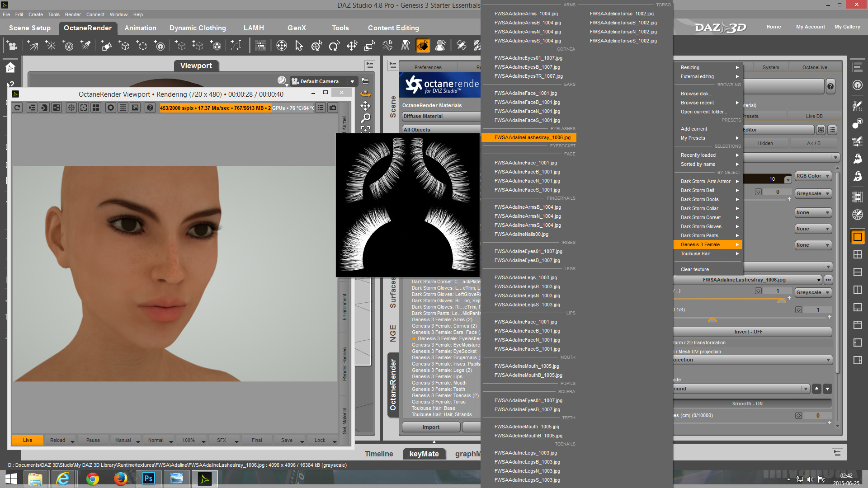
Task: Select the Universal manipulator tool icon
Action: 317,45
